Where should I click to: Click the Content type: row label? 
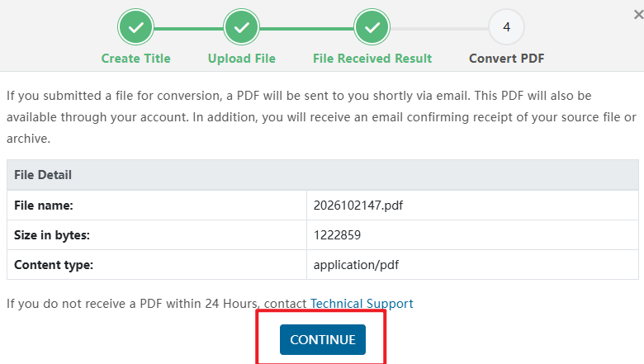point(54,265)
